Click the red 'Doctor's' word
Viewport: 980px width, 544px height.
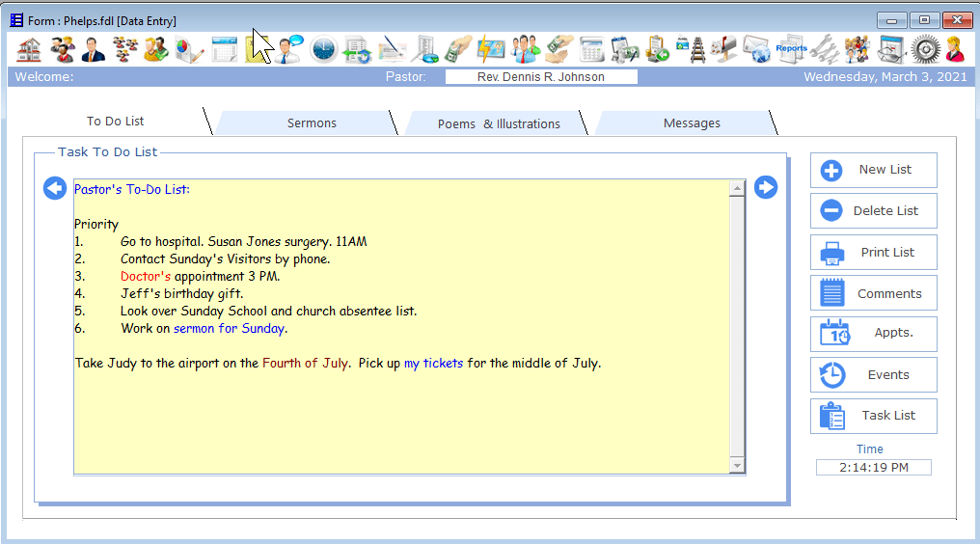click(x=146, y=277)
